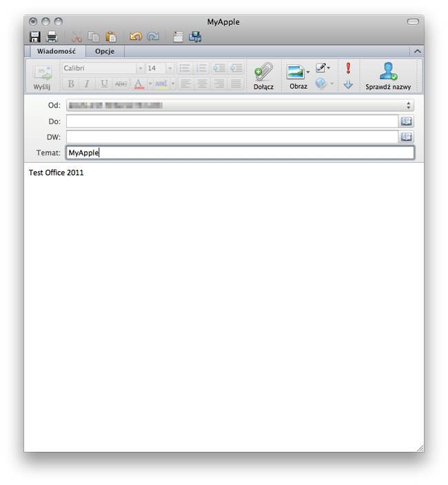Open the signature pen icon

point(320,68)
